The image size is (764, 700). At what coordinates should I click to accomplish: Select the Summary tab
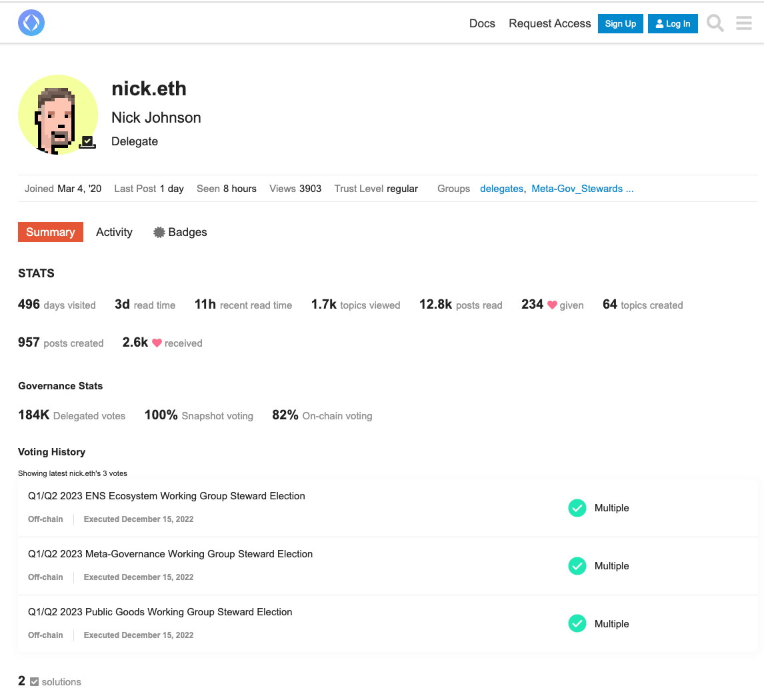pyautogui.click(x=50, y=232)
